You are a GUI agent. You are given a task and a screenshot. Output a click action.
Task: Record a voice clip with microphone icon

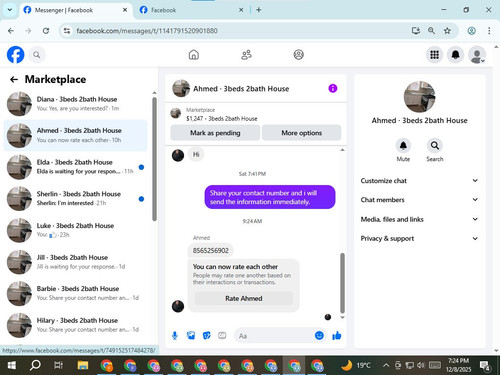click(x=175, y=335)
